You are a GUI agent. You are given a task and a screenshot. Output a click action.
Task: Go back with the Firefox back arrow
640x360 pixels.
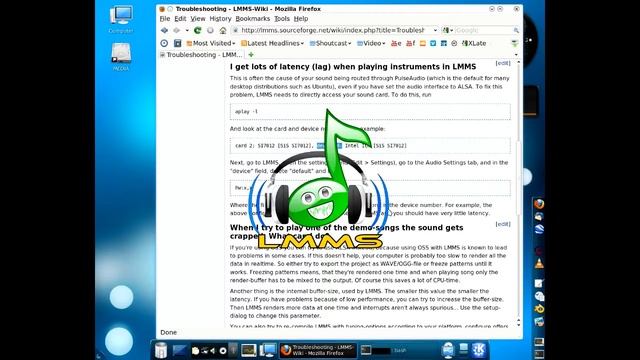(164, 30)
